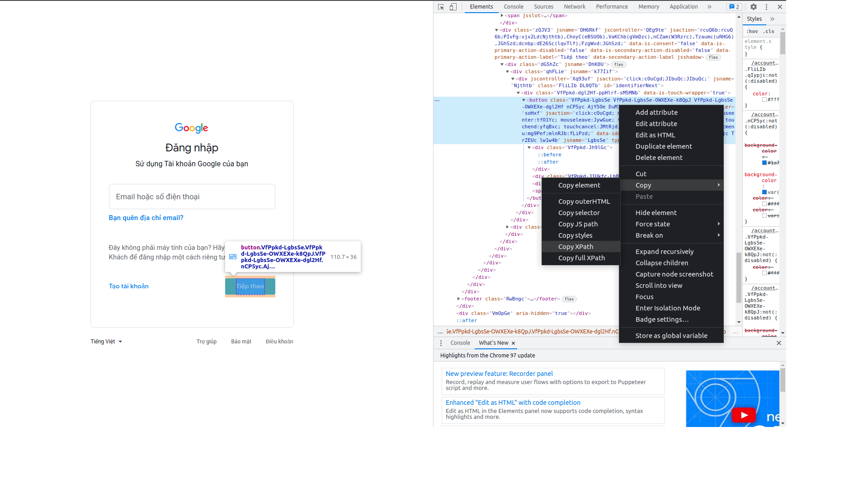Click the Bạn quên địa chỉ email link

click(146, 218)
